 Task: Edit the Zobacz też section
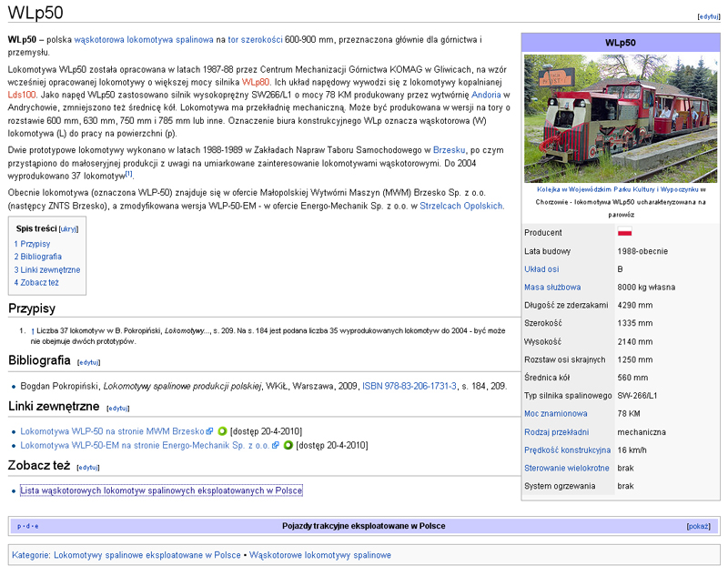coord(88,468)
